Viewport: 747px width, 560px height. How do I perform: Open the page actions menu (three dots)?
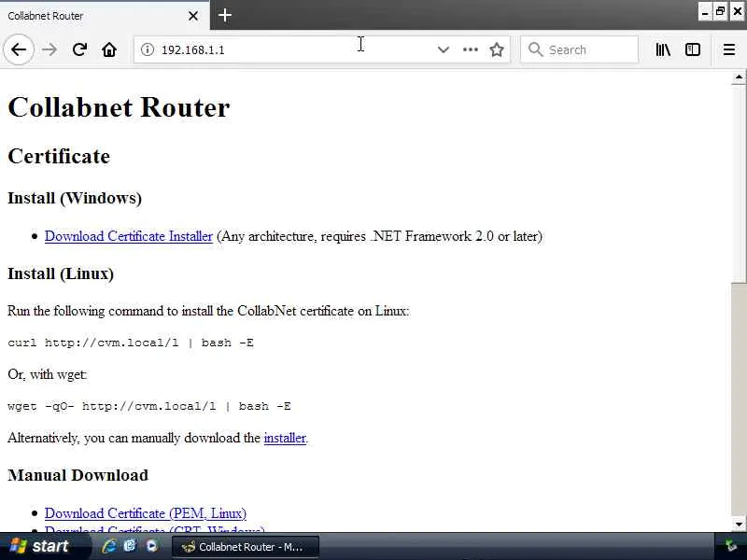[x=471, y=49]
